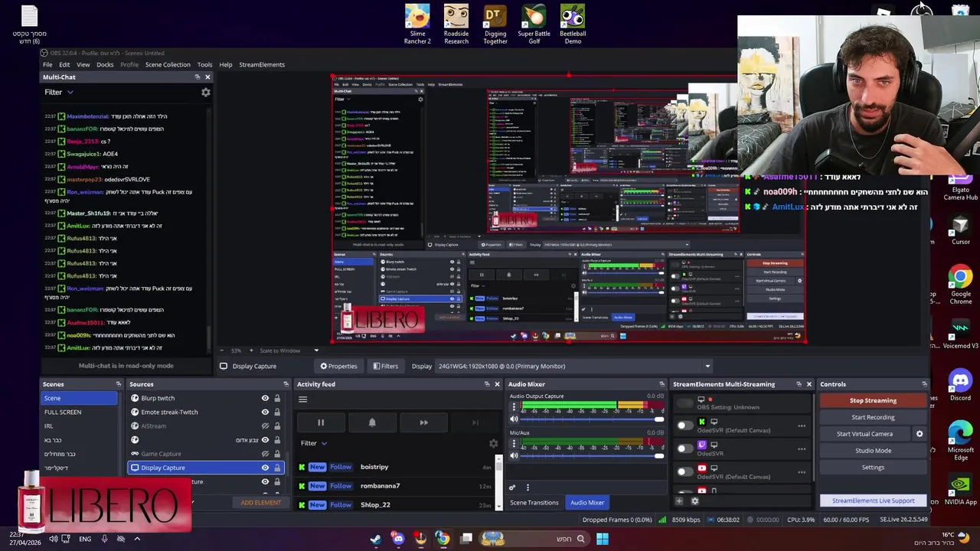
Task: Undock the Scenes panel
Action: [x=118, y=384]
